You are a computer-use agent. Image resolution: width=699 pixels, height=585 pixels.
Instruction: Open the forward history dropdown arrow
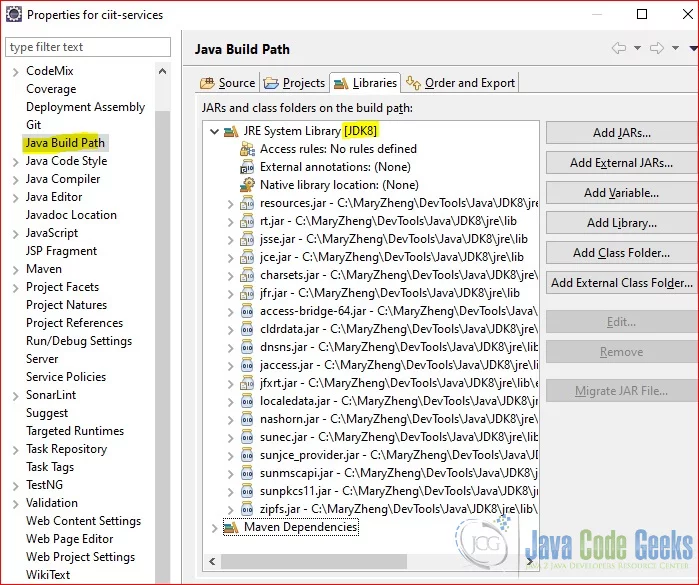(x=675, y=48)
